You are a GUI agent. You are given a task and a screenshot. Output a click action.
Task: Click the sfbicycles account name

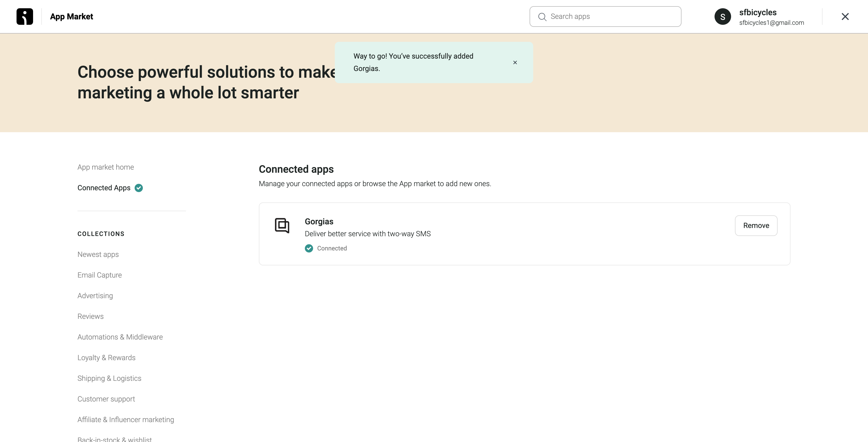tap(757, 12)
